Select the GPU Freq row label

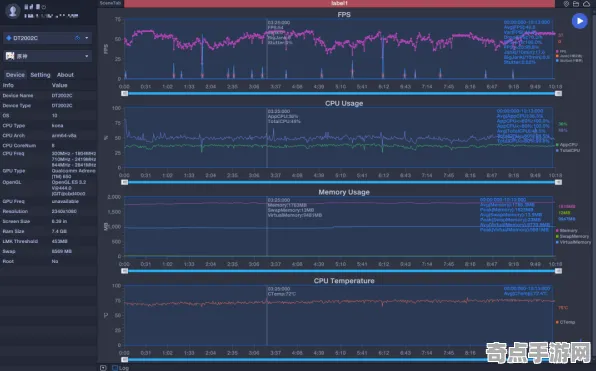coord(13,201)
